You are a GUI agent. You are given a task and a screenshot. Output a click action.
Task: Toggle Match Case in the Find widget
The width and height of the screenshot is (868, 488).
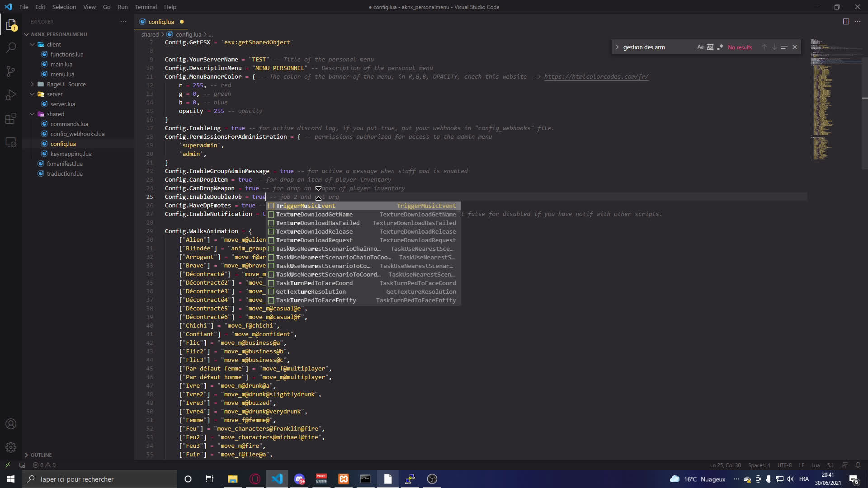point(700,47)
